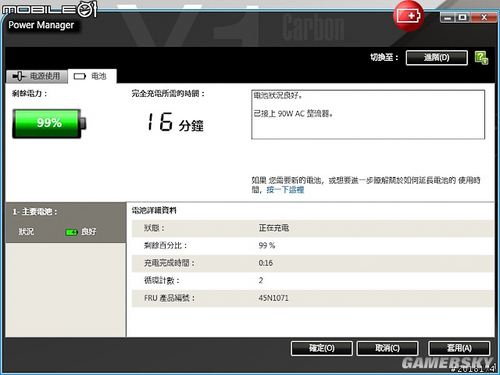Select the 電池 battery tab

92,76
